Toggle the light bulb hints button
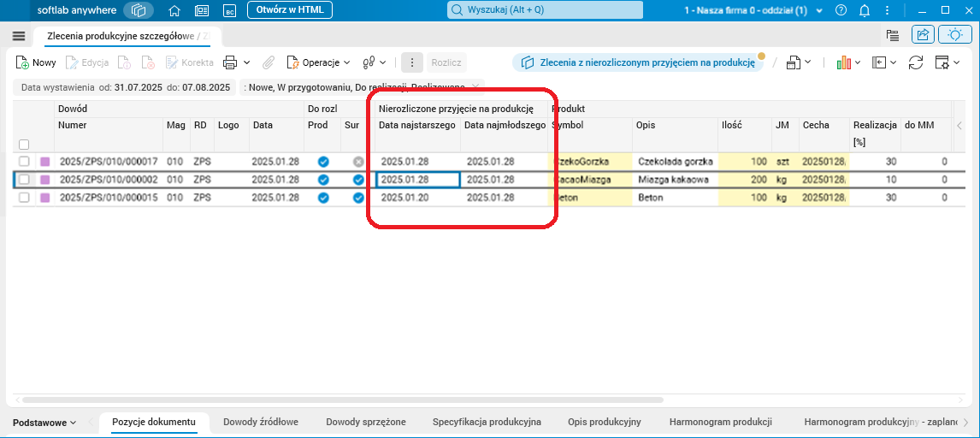Viewport: 980px width, 438px height. click(x=955, y=35)
